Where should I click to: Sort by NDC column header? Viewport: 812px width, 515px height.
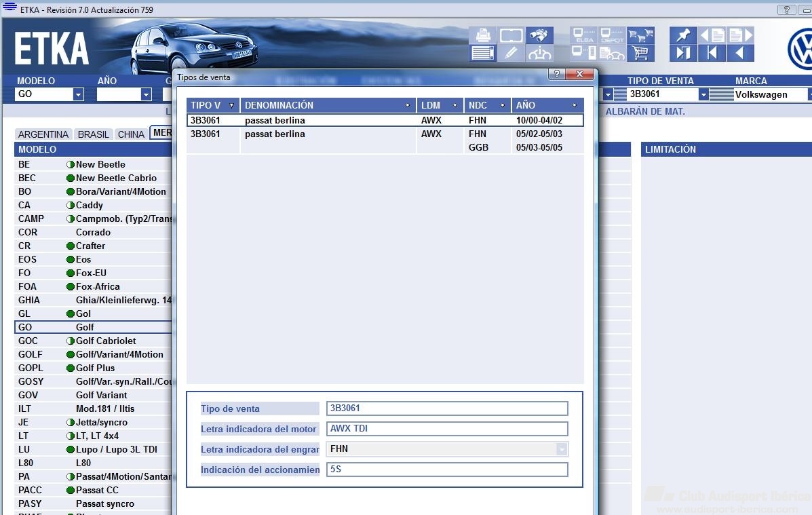coord(487,105)
